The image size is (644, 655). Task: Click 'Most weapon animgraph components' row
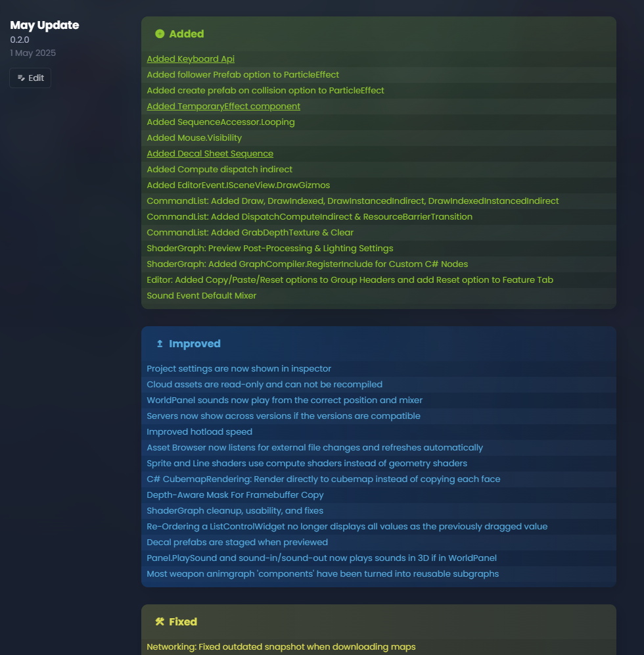pyautogui.click(x=379, y=574)
